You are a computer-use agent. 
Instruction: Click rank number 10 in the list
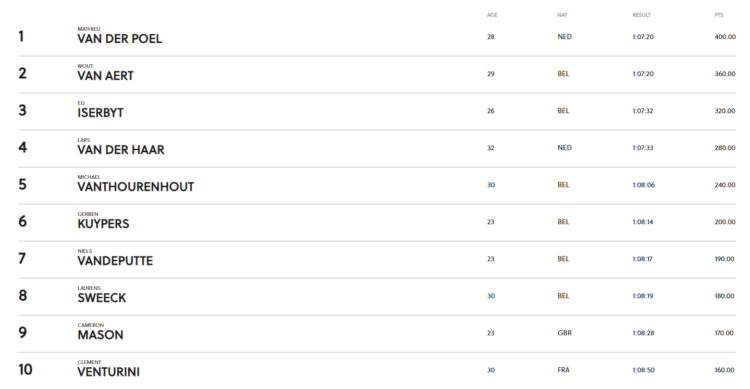coord(25,369)
